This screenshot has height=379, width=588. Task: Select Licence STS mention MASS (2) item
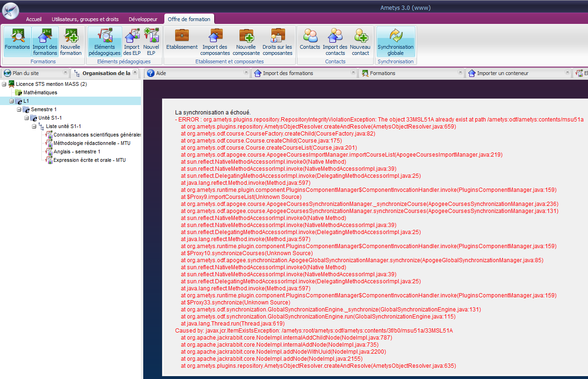click(x=51, y=84)
